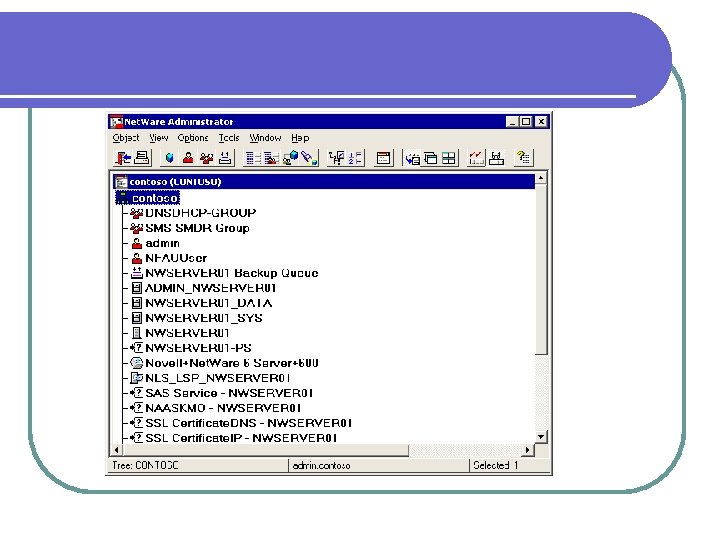Select the ADMIN_NWSERVER01 volume

[x=210, y=288]
